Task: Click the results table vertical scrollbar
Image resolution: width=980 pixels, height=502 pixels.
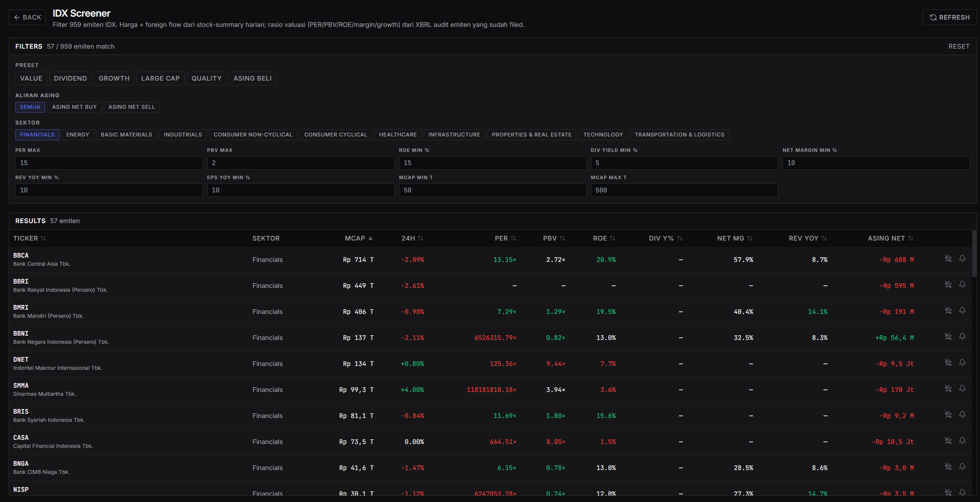Action: (974, 253)
